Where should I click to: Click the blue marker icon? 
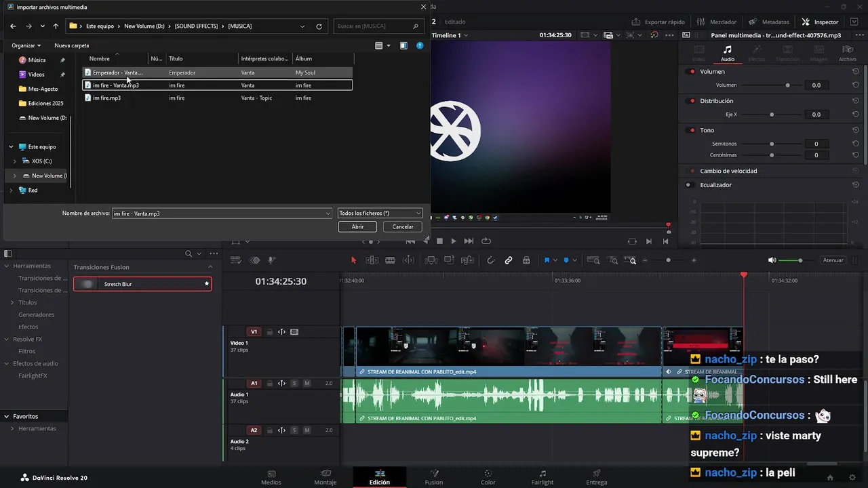pyautogui.click(x=566, y=260)
